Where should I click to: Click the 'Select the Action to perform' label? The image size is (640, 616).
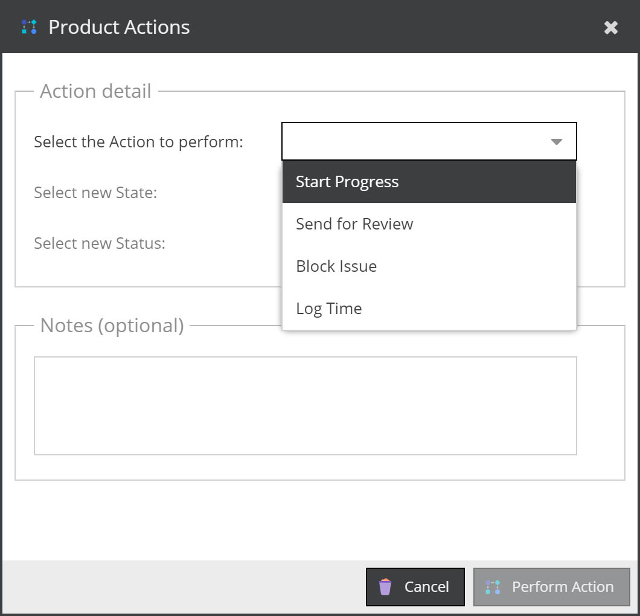coord(138,142)
